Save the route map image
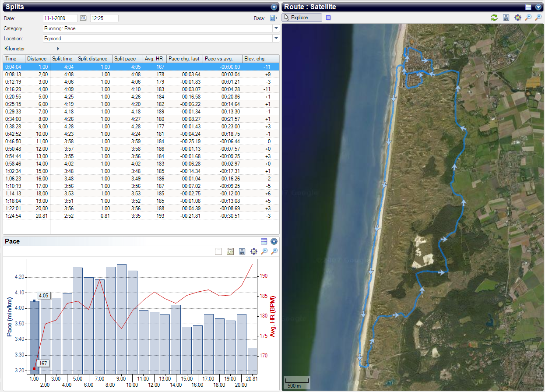The height and width of the screenshot is (392, 545). click(506, 18)
